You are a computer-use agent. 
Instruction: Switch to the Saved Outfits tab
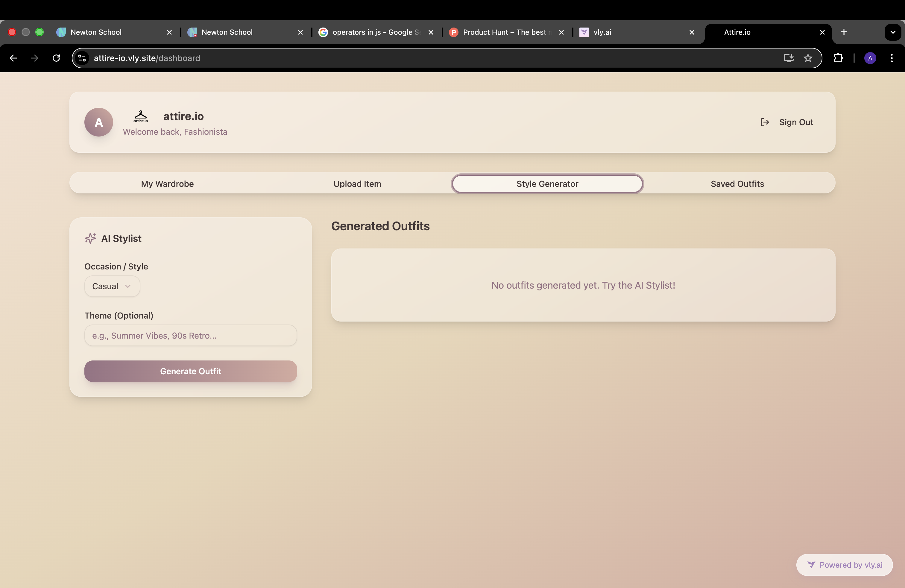737,184
